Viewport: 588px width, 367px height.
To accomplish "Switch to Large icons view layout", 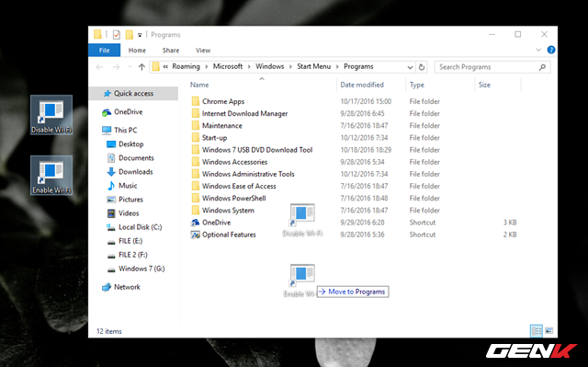I will click(548, 331).
